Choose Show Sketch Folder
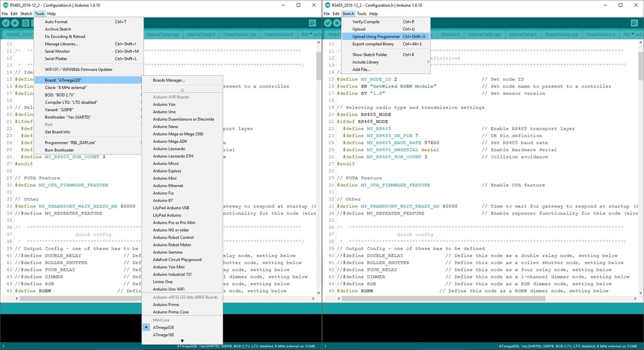 386,55
